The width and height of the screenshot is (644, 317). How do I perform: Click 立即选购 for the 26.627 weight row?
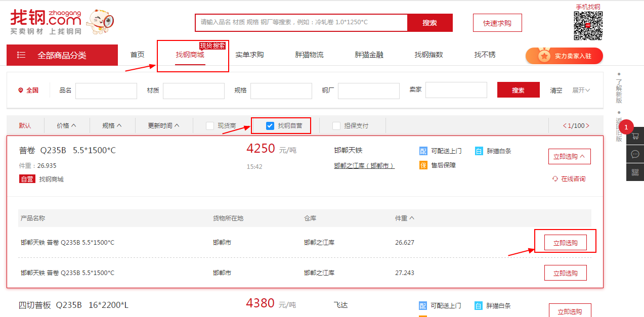(x=565, y=243)
